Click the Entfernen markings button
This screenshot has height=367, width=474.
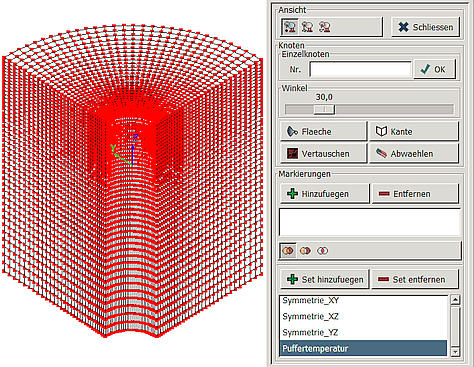[x=415, y=193]
